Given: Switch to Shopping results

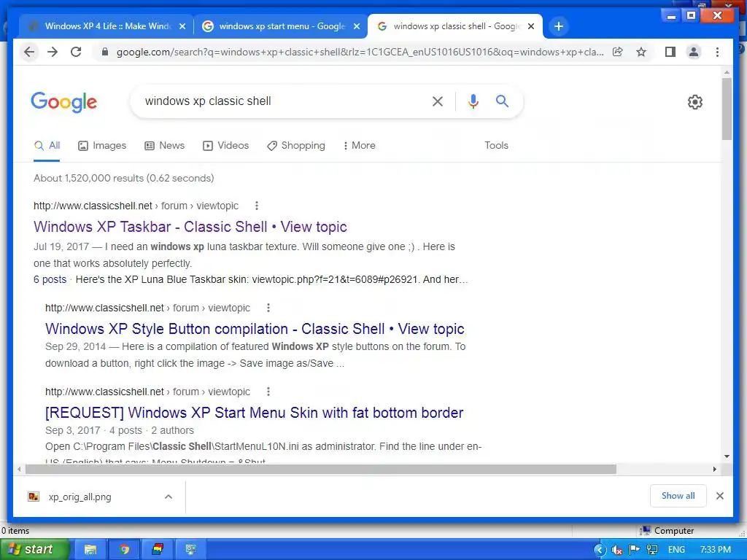Looking at the screenshot, I should click(x=296, y=145).
